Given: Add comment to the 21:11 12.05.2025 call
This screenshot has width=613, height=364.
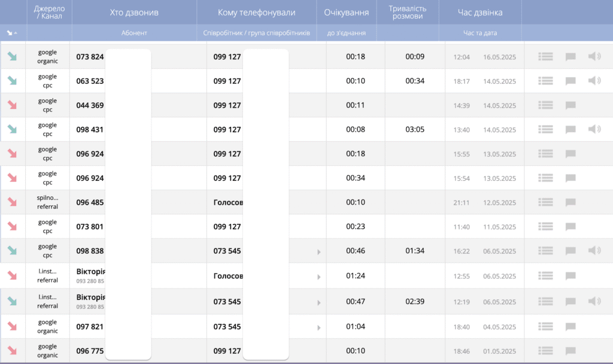Looking at the screenshot, I should 570,202.
